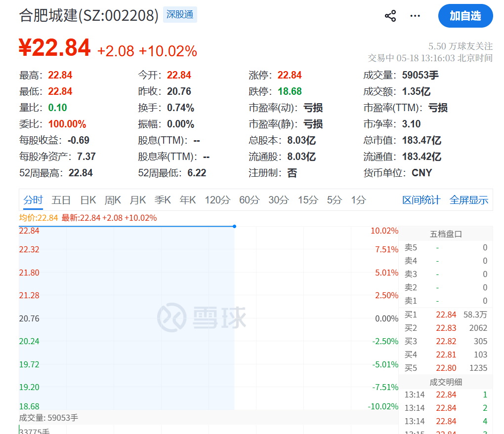Click the 五档盘口 header
This screenshot has width=504, height=434.
click(446, 234)
